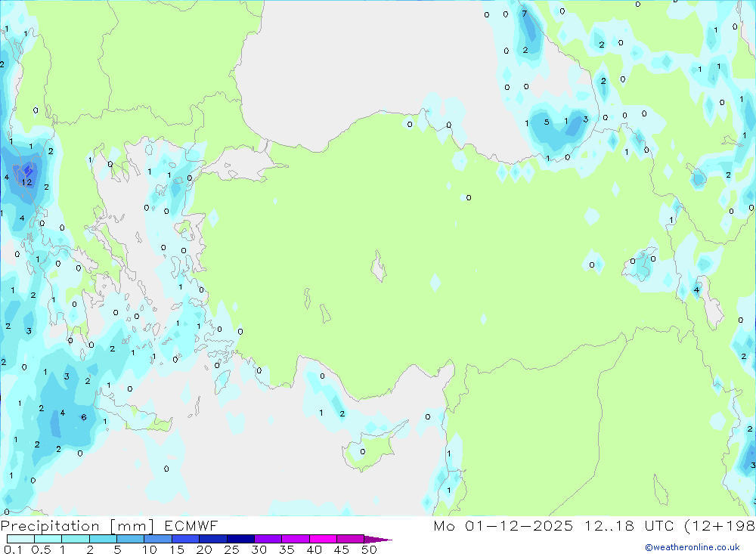
Task: Click the legend label '40'
Action: (314, 549)
